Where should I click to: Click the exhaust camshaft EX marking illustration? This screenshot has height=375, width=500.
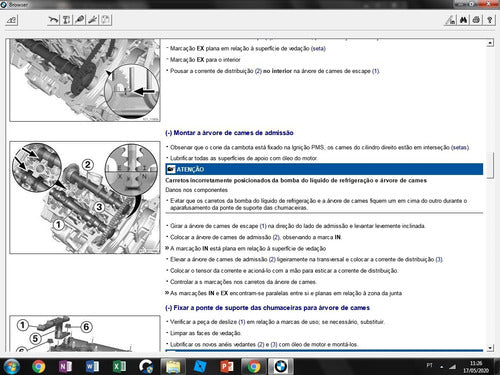click(x=85, y=80)
